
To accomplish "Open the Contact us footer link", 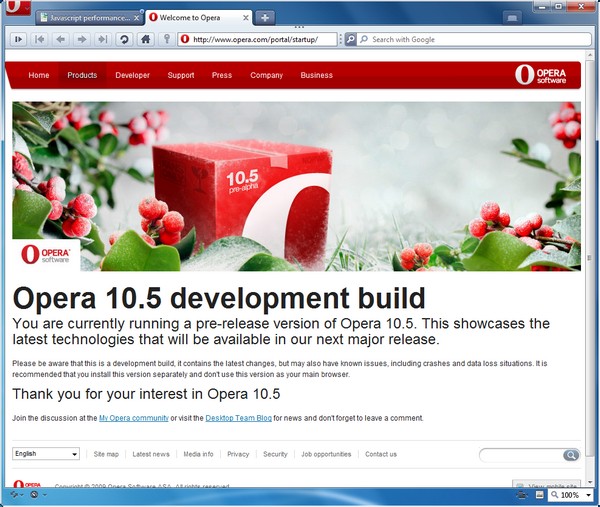I will point(381,454).
